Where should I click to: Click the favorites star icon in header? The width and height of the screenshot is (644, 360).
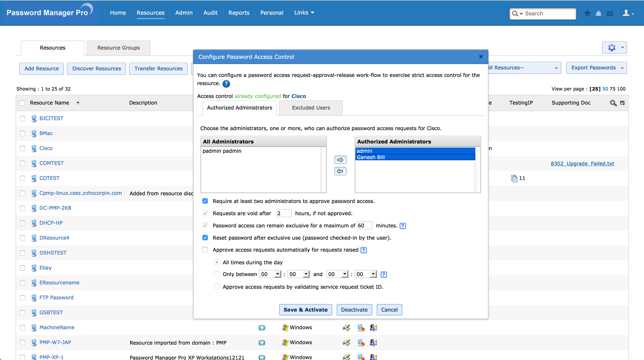pyautogui.click(x=587, y=13)
